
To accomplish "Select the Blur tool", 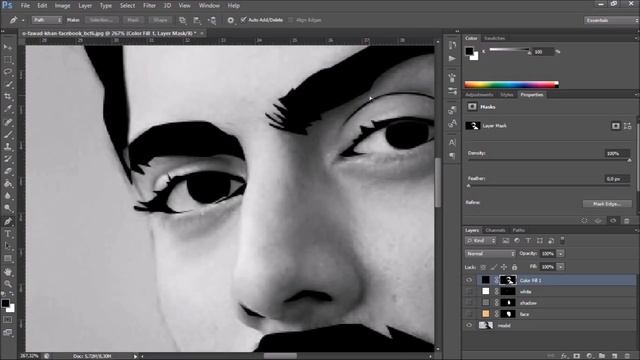I will click(8, 196).
